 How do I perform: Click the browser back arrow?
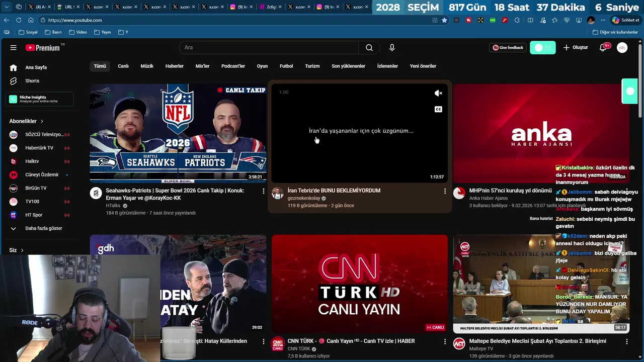(7, 20)
